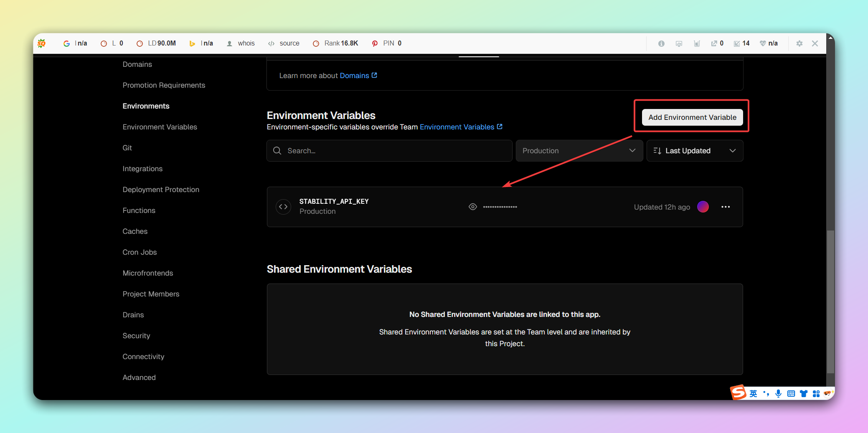Open the Last Updated sort dropdown
The height and width of the screenshot is (433, 868).
click(x=695, y=151)
